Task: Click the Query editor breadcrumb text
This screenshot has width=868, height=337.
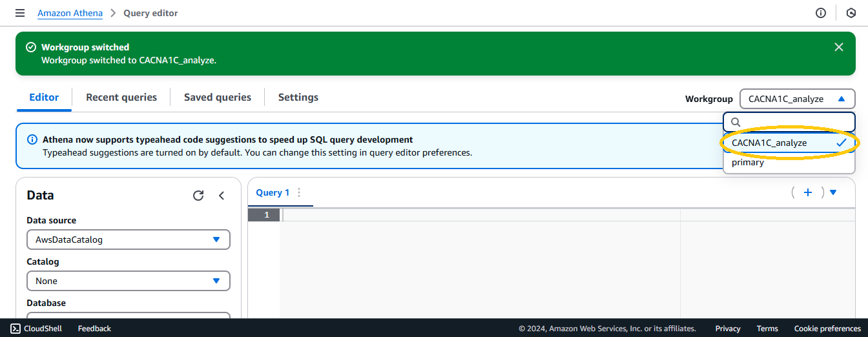Action: pos(150,13)
